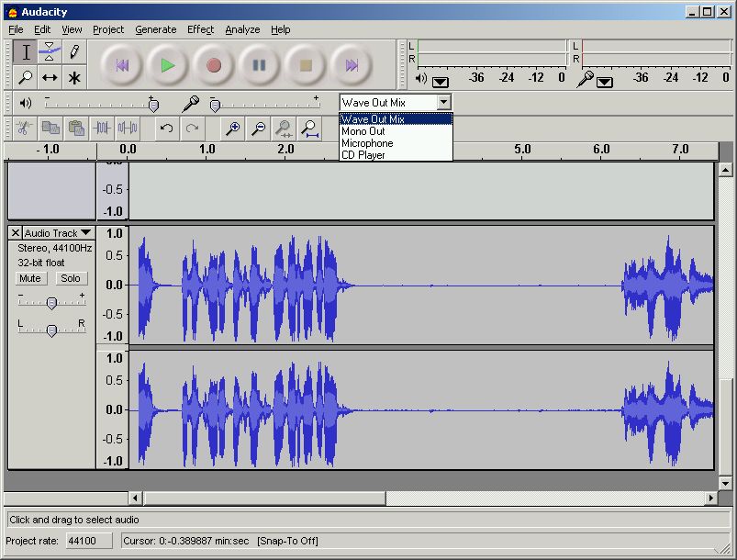
Task: Click "Stereo, 44100Hz" track info text
Action: (54, 248)
